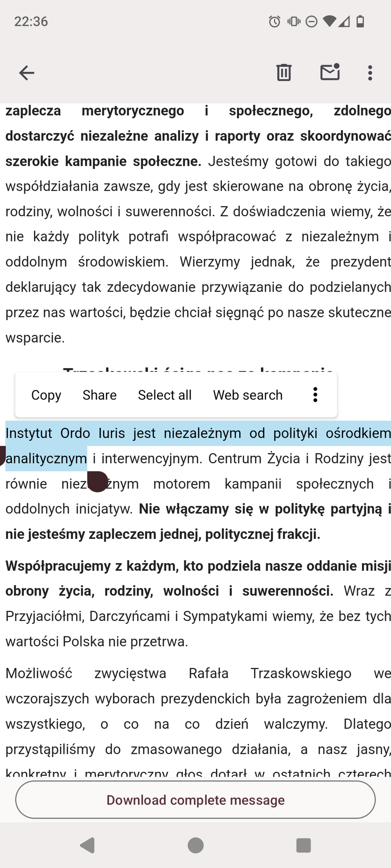Image resolution: width=391 pixels, height=868 pixels.
Task: Tap the alarm icon in status bar
Action: pyautogui.click(x=274, y=21)
